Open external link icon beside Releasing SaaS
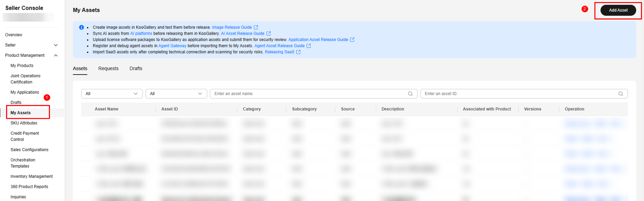 point(299,52)
